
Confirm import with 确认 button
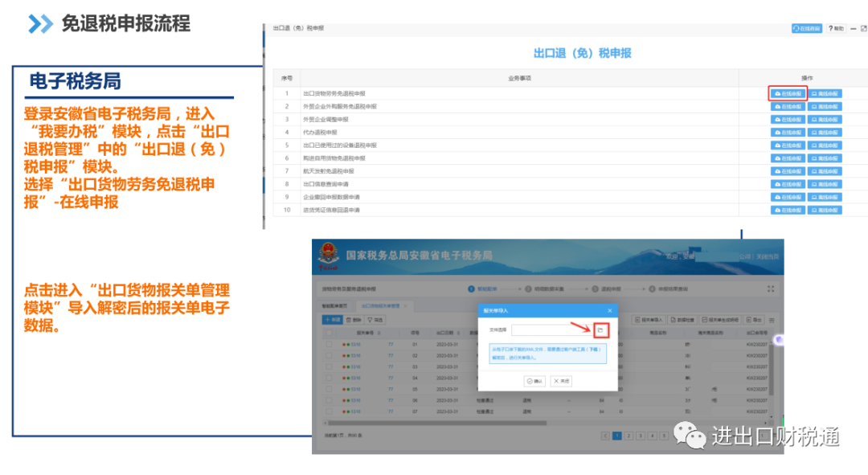(534, 381)
